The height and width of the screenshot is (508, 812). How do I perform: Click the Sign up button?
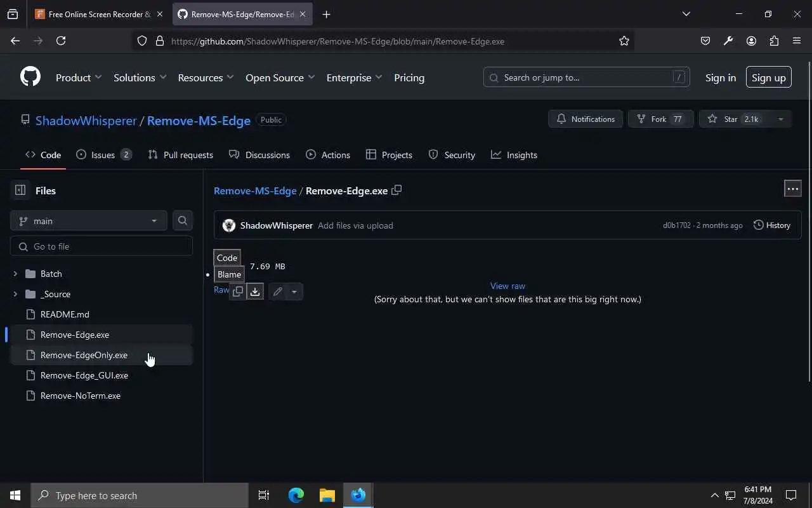click(x=768, y=77)
